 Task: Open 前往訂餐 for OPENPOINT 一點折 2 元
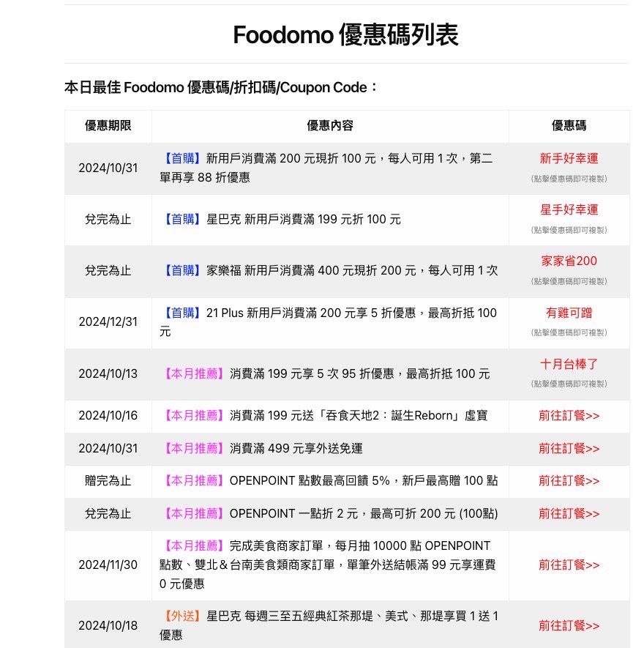(x=569, y=514)
